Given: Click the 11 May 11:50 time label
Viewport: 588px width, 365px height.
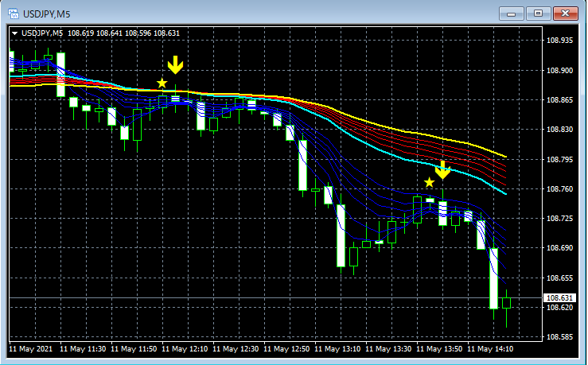Looking at the screenshot, I should [134, 349].
